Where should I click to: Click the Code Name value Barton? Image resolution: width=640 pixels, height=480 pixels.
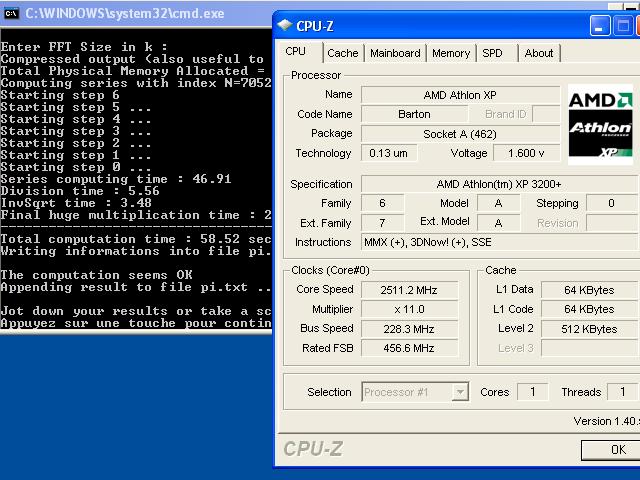coord(414,114)
